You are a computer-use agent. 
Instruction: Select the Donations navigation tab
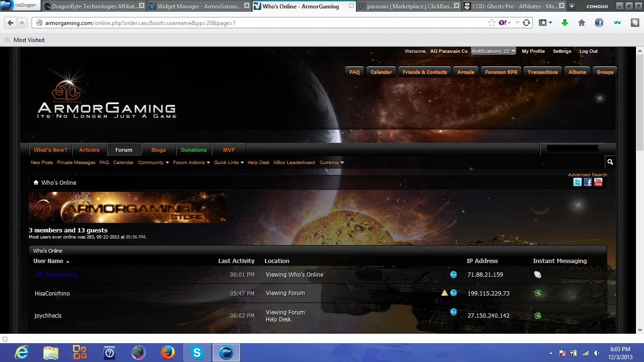(x=194, y=150)
